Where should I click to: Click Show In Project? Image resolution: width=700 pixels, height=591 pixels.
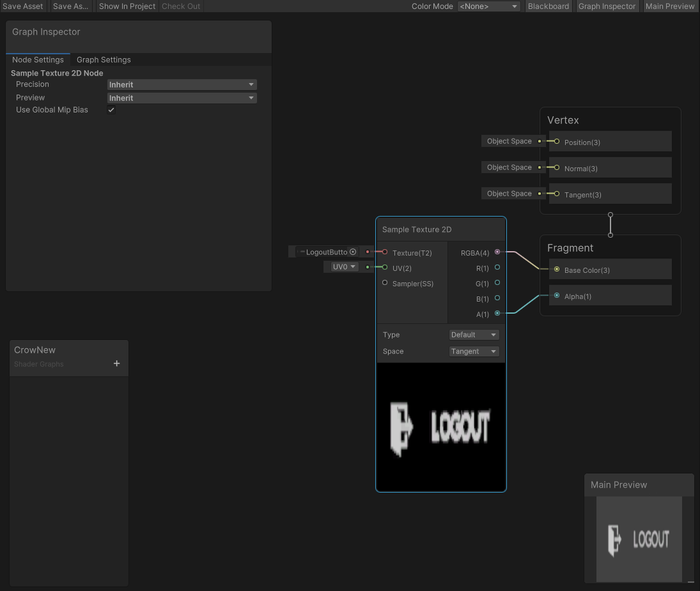coord(127,6)
